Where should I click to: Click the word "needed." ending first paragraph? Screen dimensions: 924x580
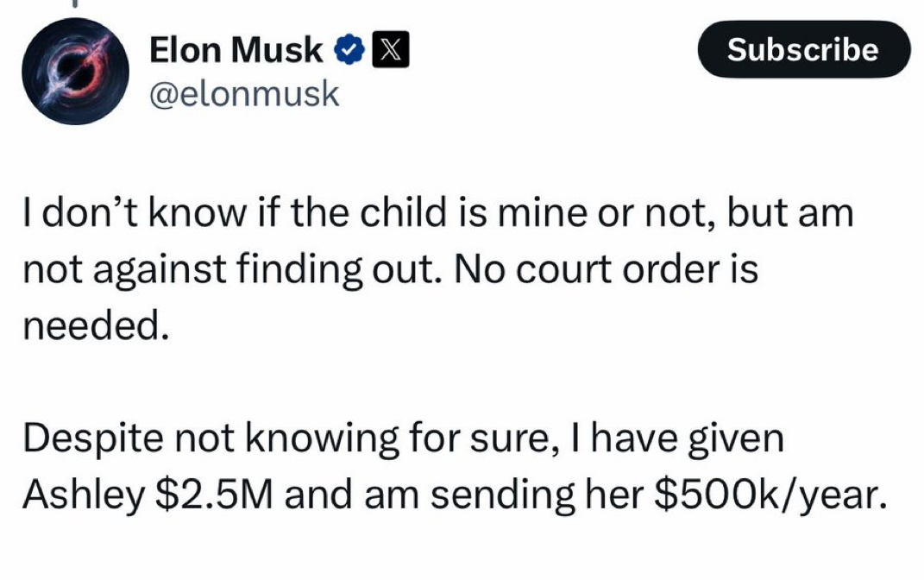[96, 325]
